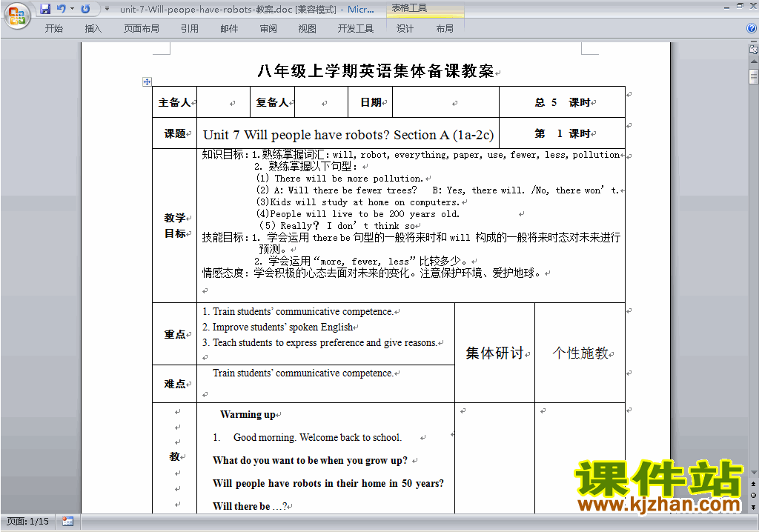The width and height of the screenshot is (759, 532).
Task: Open the Office button menu
Action: pyautogui.click(x=17, y=16)
